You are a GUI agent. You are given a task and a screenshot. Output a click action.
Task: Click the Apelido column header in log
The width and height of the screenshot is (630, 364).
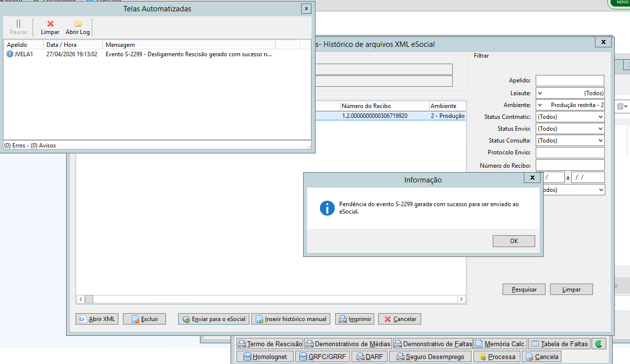(x=23, y=45)
